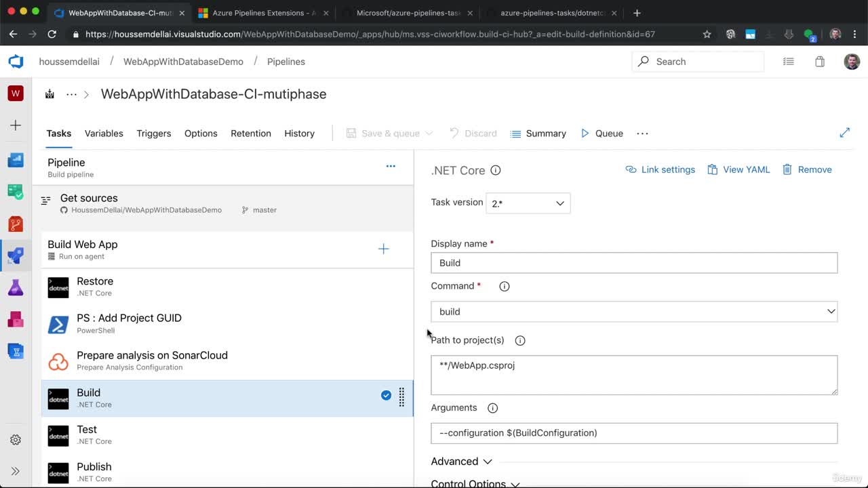
Task: Click the build definitions icon beside breadcrumb
Action: pos(50,94)
